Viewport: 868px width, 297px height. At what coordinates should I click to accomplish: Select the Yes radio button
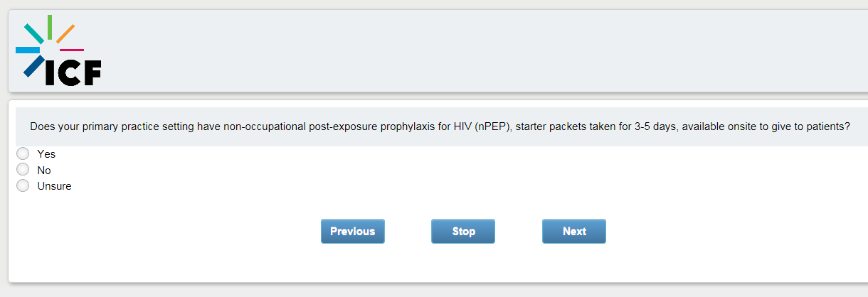23,153
